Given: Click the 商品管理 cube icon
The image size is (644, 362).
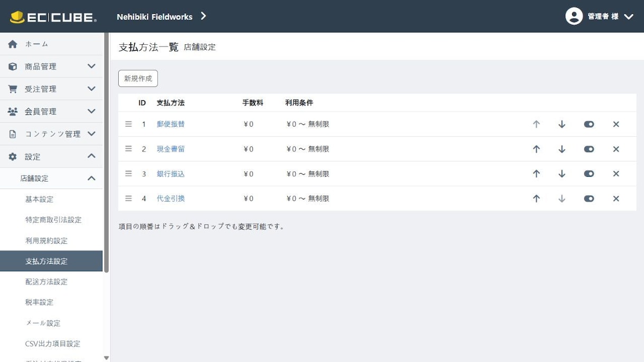Looking at the screenshot, I should coord(13,66).
